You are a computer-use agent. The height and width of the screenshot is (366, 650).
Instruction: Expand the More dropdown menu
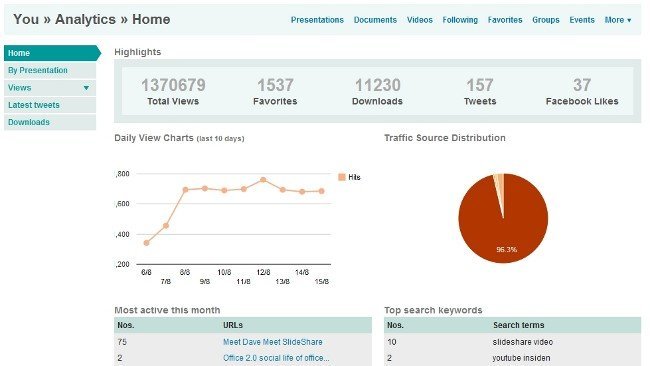click(618, 20)
